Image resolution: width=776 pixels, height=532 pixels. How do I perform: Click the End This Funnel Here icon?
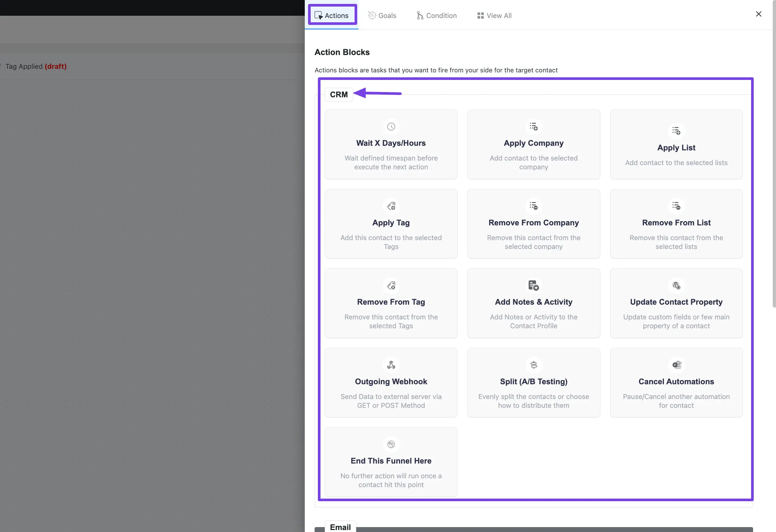coord(391,444)
